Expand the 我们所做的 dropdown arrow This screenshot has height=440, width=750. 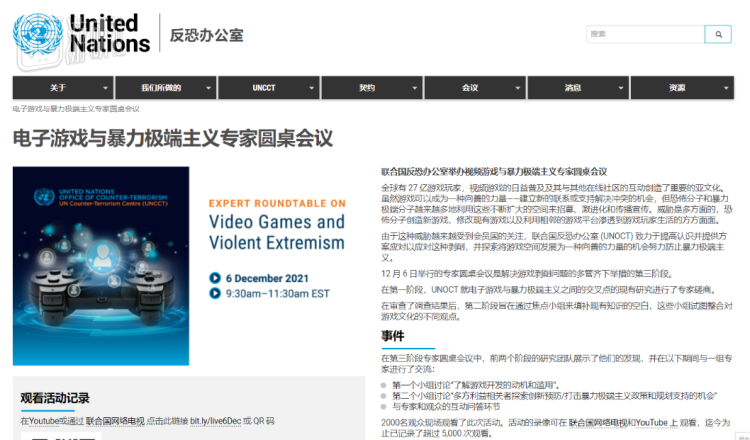(209, 88)
